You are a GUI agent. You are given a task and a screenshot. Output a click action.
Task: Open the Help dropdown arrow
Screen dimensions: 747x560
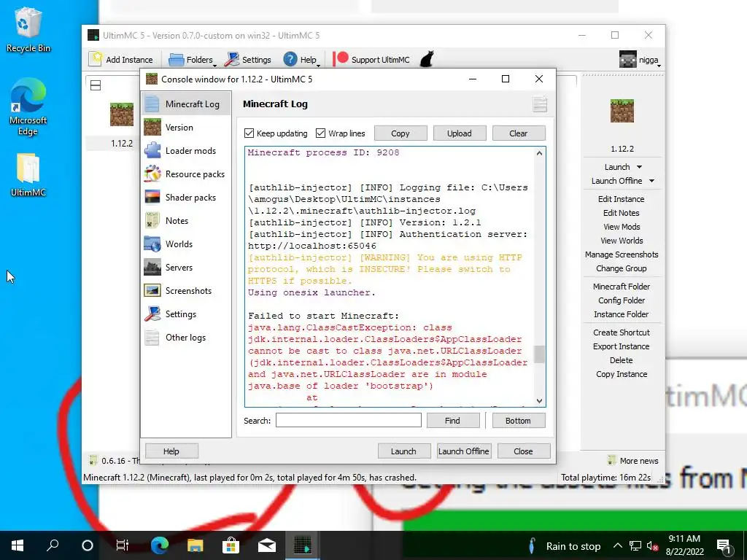[318, 66]
